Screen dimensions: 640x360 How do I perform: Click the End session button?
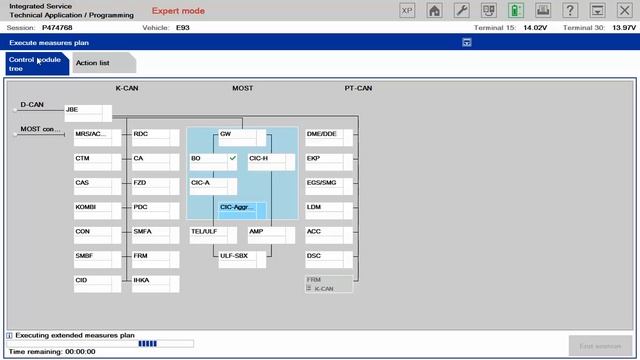[x=600, y=346]
